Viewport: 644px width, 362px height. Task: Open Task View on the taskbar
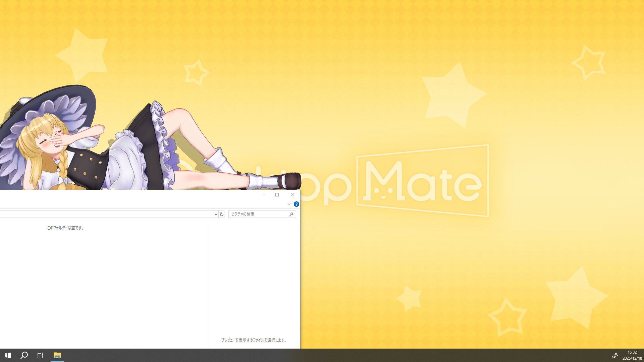click(x=40, y=355)
